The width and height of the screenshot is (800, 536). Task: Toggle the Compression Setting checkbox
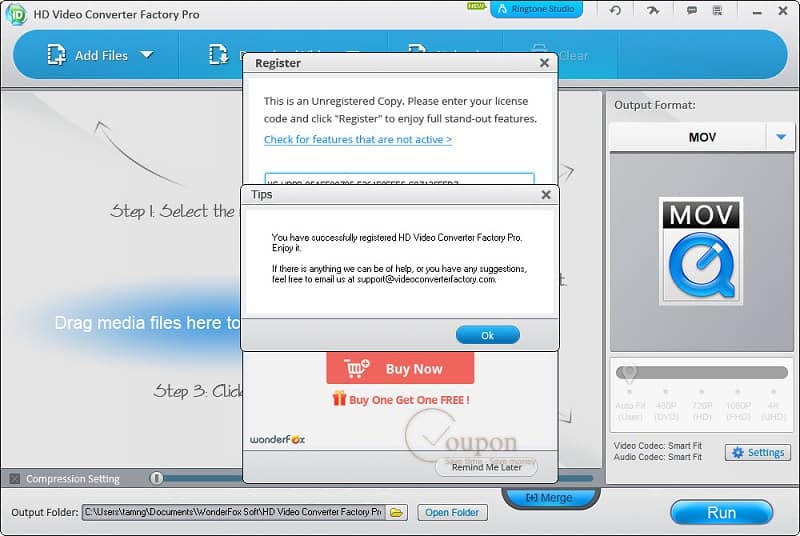(15, 478)
